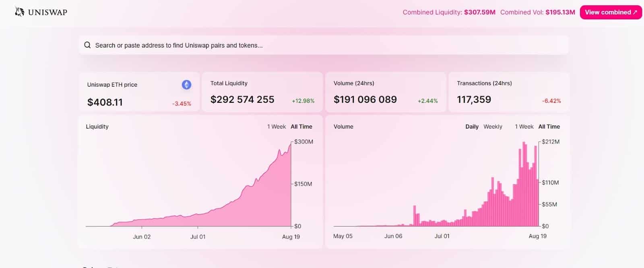Select All Time on Volume chart
The image size is (644, 268).
549,127
